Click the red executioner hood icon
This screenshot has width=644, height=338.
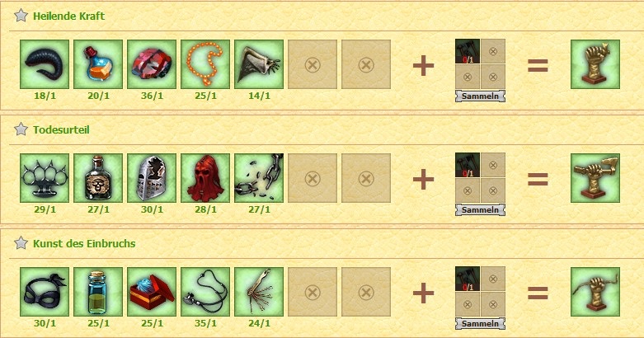[205, 178]
